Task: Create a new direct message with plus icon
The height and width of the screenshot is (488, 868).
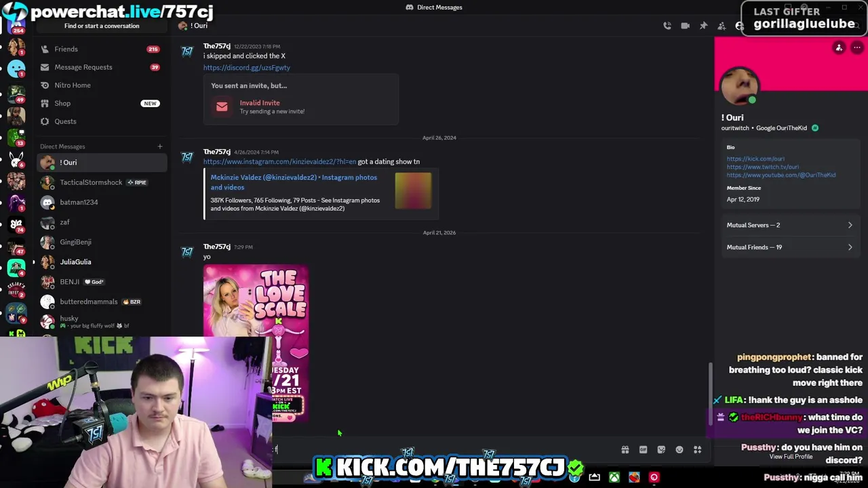Action: point(160,146)
